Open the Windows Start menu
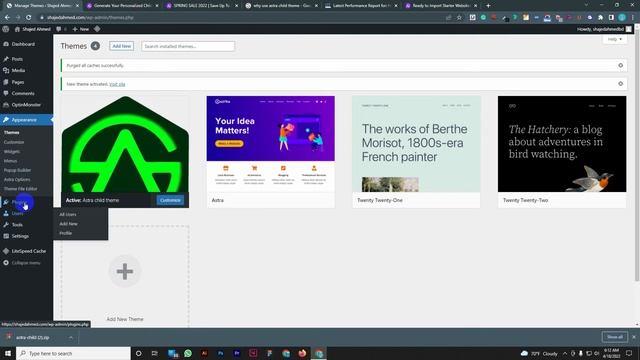Viewport: 640px width, 360px height. [x=8, y=353]
